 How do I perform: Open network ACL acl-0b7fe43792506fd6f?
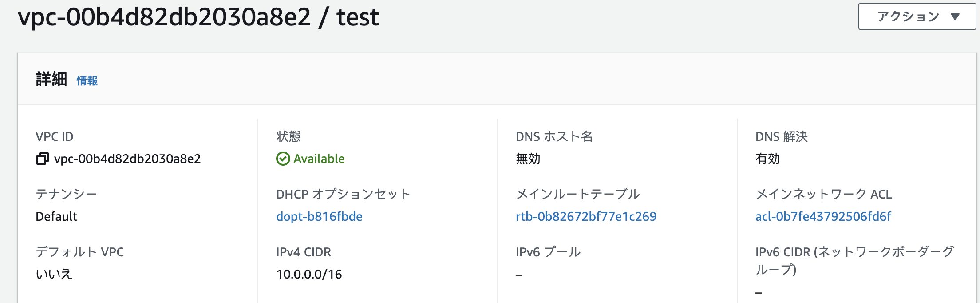click(823, 216)
